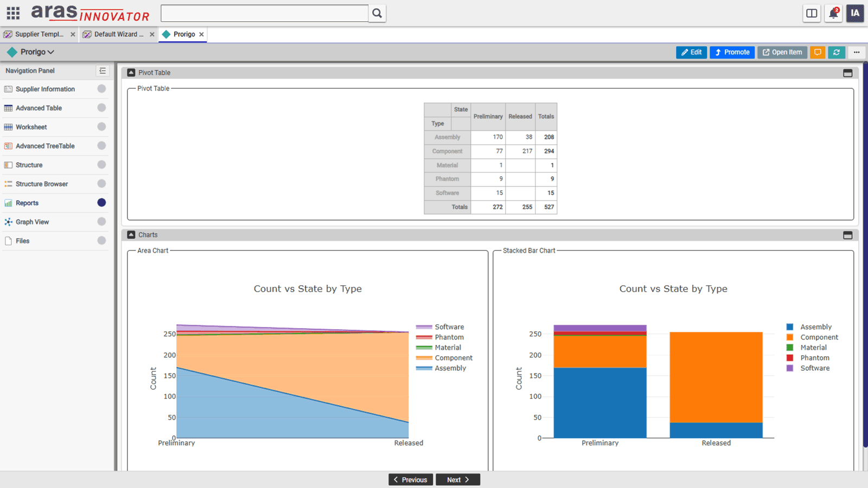Open Structure Browser in the navigation panel
Screen dimensions: 868x488
(42, 184)
